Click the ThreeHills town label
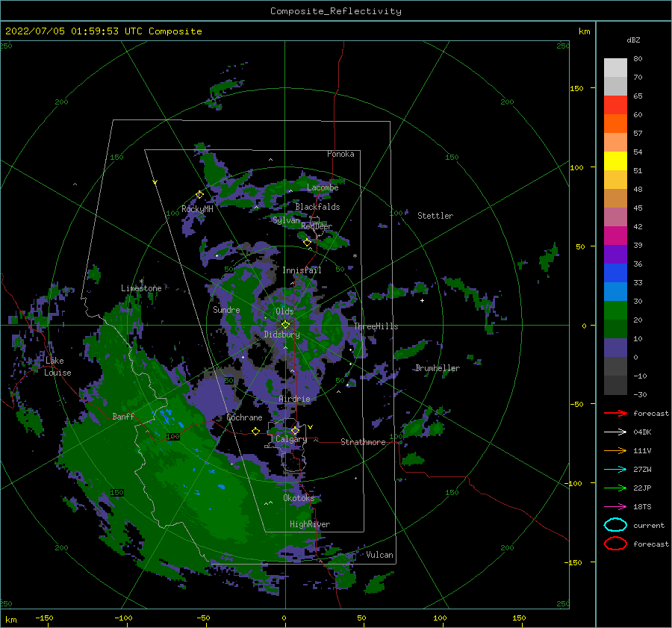Viewport: 672px width, 628px height. (376, 326)
